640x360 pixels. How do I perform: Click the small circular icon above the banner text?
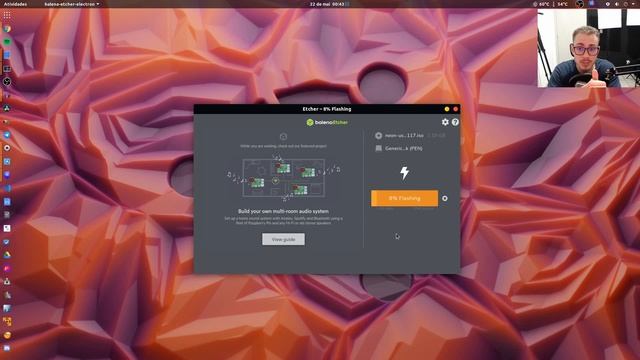pos(283,136)
